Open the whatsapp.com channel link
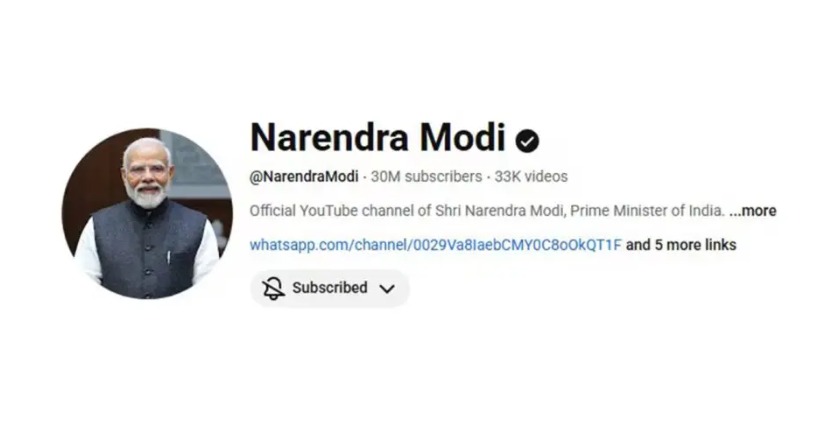This screenshot has height=433, width=834. pyautogui.click(x=436, y=245)
